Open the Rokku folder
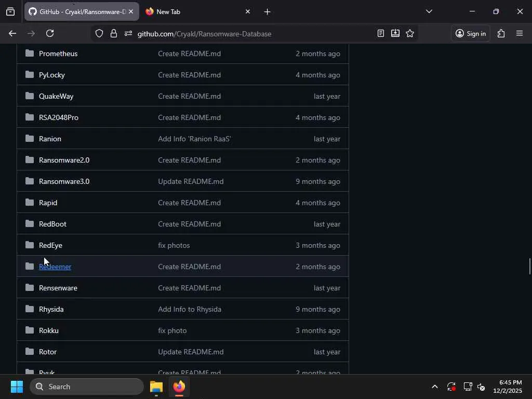Image resolution: width=532 pixels, height=399 pixels. [x=49, y=330]
